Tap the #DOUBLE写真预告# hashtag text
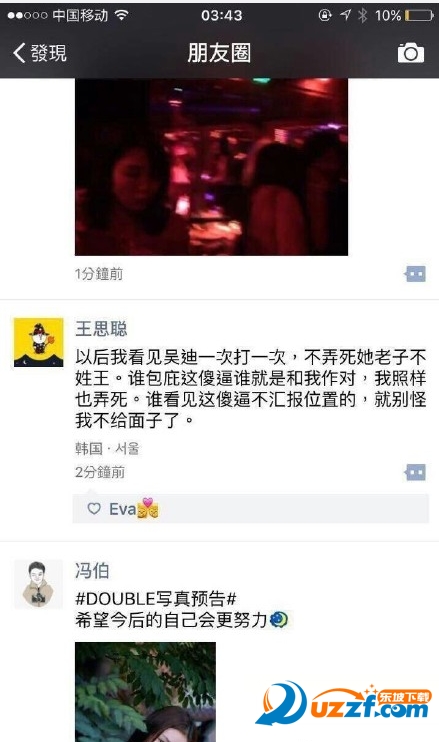 tap(156, 599)
